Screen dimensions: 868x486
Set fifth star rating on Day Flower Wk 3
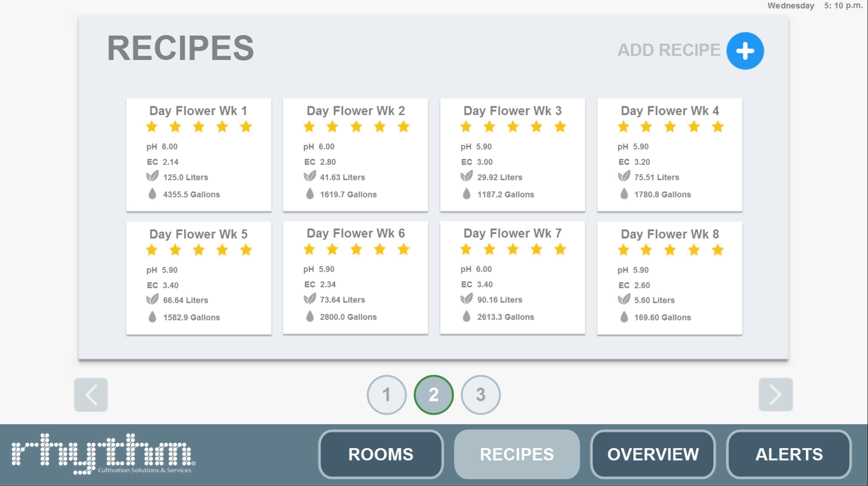click(x=560, y=127)
